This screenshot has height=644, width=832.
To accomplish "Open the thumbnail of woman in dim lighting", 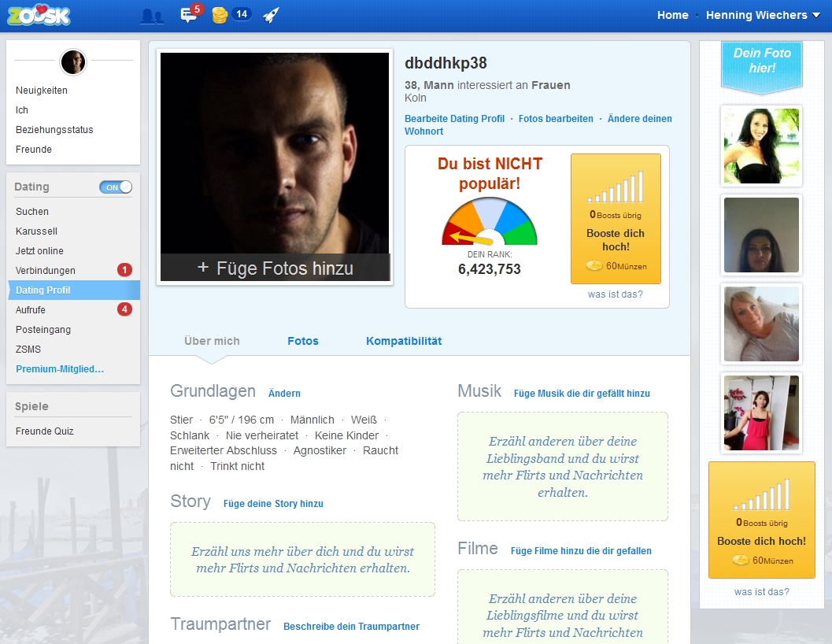I will coord(761,235).
